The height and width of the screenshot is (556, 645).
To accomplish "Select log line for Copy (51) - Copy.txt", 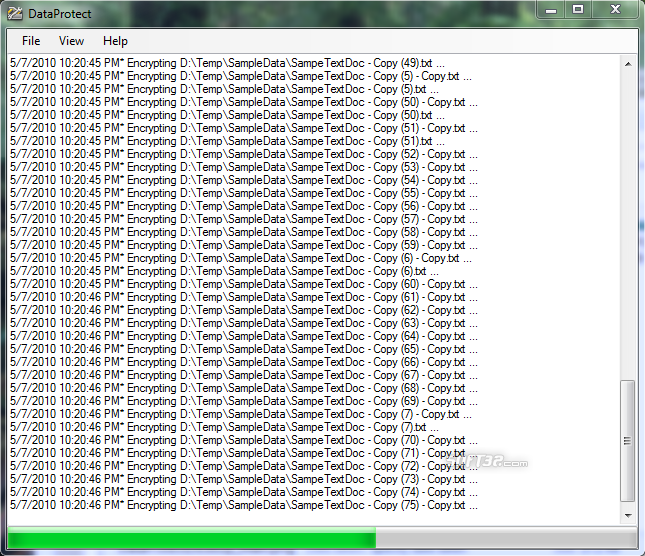I will tap(244, 128).
